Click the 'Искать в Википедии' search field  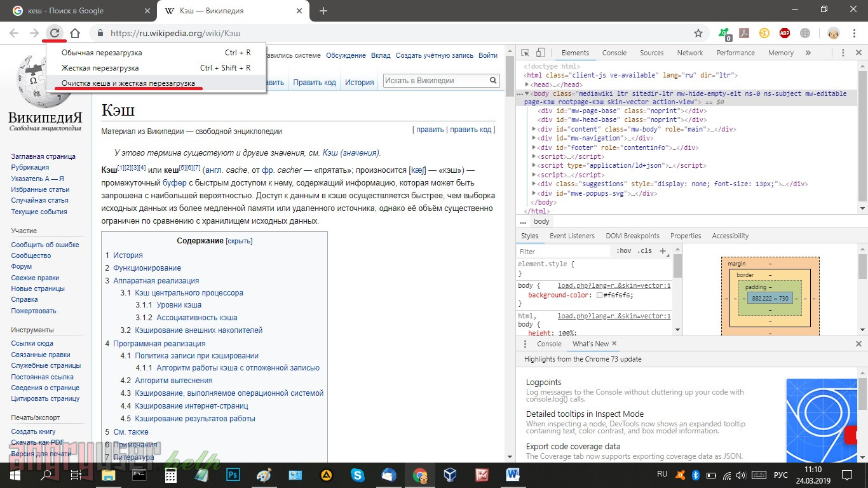pos(436,81)
